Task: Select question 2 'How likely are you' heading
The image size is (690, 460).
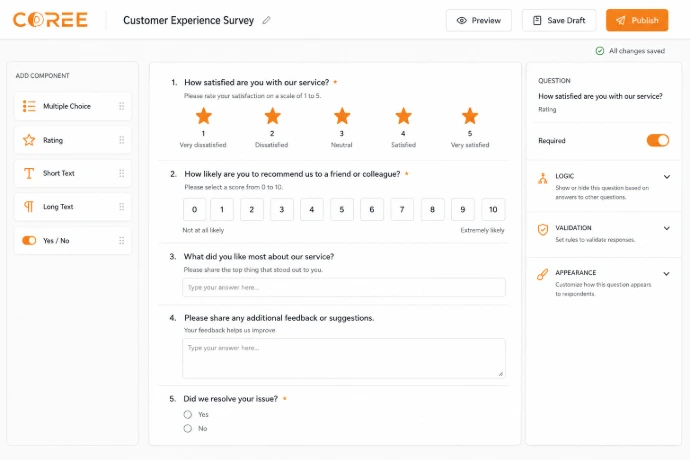Action: coord(292,174)
